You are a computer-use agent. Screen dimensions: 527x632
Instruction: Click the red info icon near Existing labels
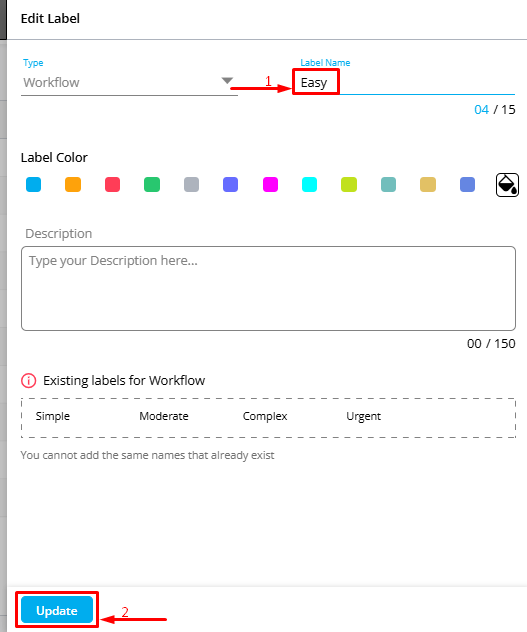[29, 380]
